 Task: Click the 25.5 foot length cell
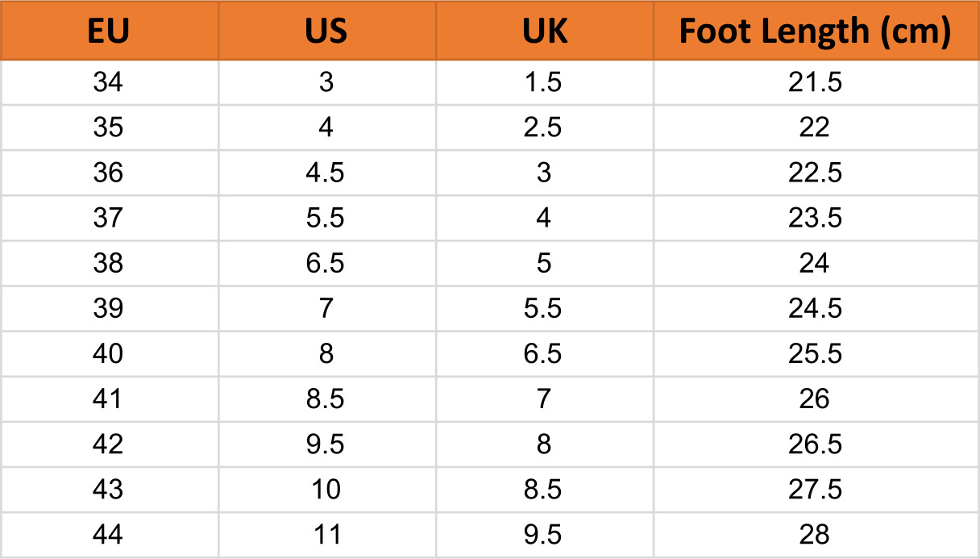click(815, 353)
